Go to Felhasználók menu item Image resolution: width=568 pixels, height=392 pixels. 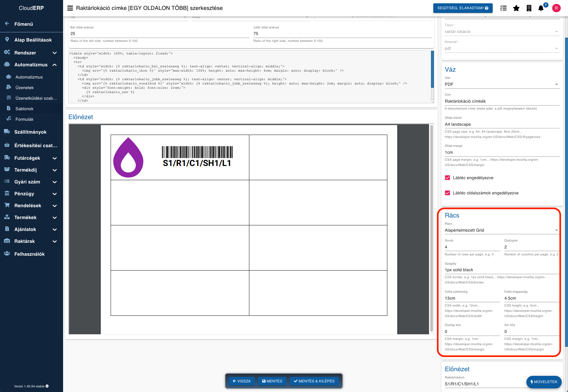click(x=29, y=254)
